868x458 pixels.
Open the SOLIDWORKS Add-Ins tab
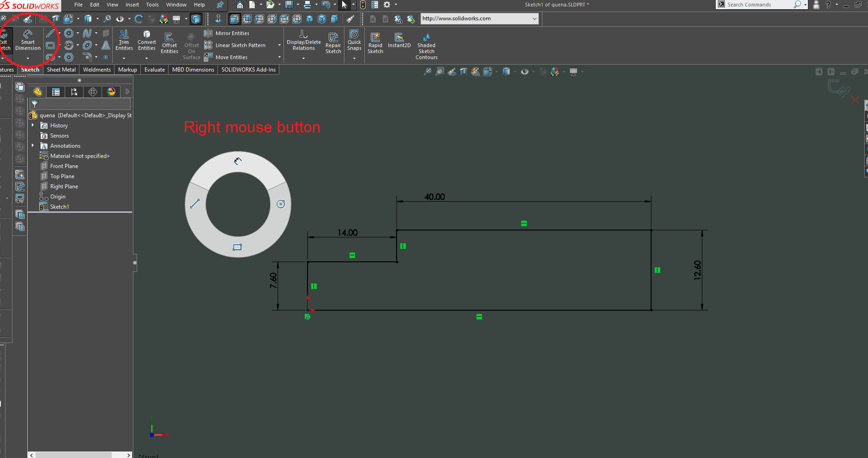pos(248,70)
